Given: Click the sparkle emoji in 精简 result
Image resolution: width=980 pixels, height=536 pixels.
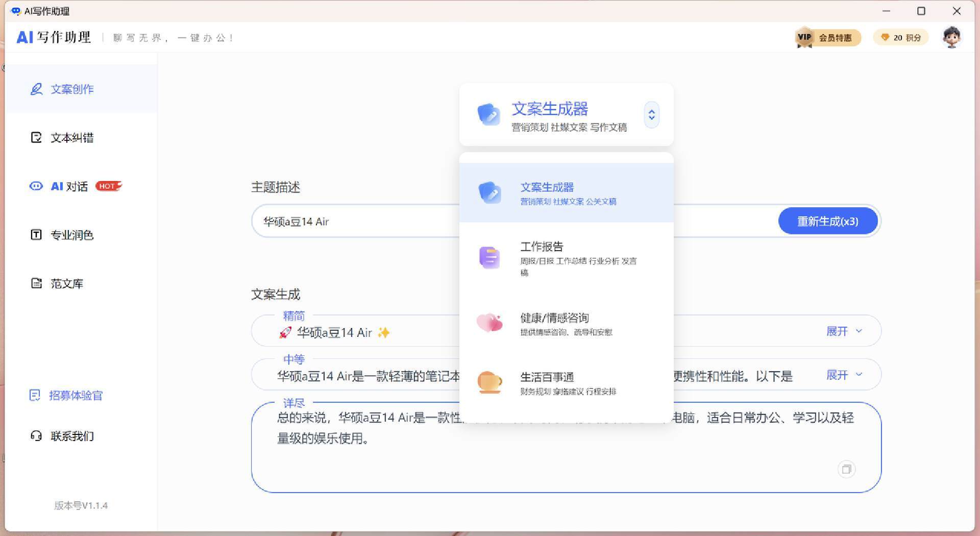Looking at the screenshot, I should [383, 333].
